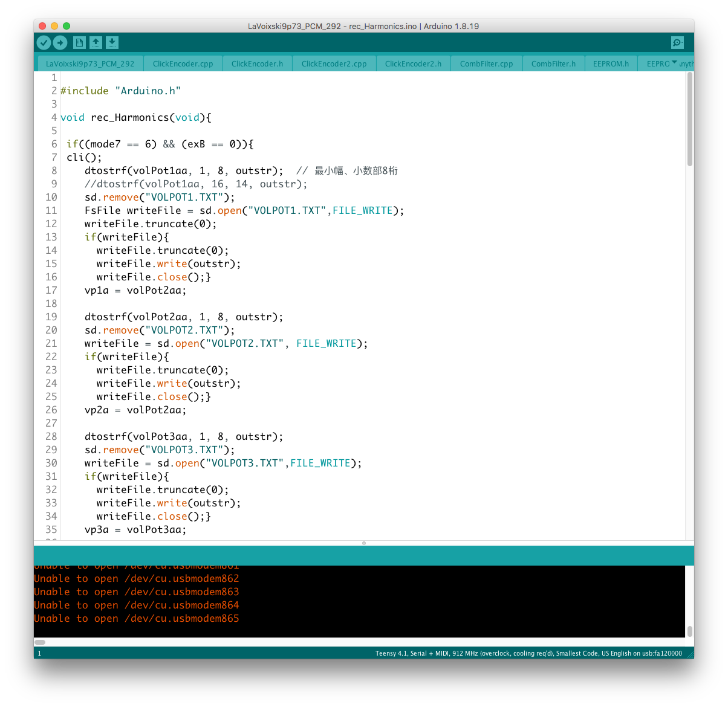Open a sketch with the up-arrow icon
728x707 pixels.
pyautogui.click(x=96, y=42)
